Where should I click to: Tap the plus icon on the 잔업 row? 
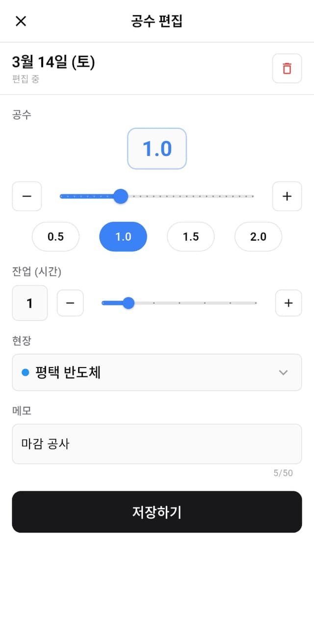(x=288, y=303)
